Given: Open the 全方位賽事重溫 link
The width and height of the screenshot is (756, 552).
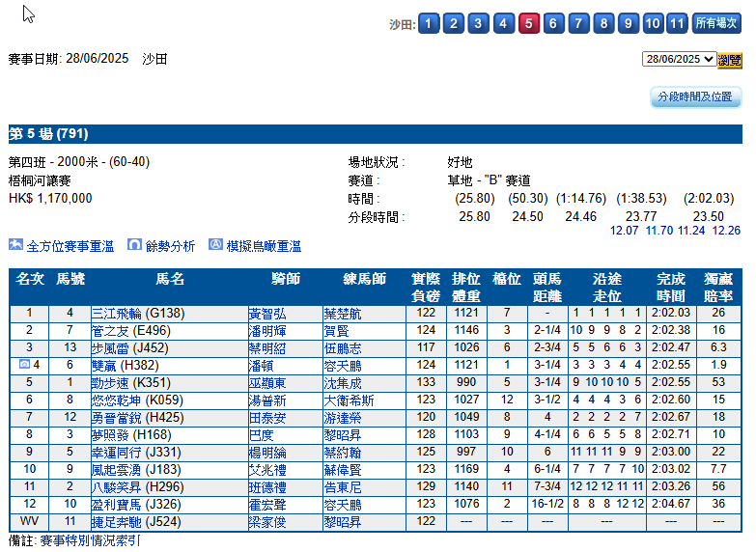Looking at the screenshot, I should click(70, 246).
